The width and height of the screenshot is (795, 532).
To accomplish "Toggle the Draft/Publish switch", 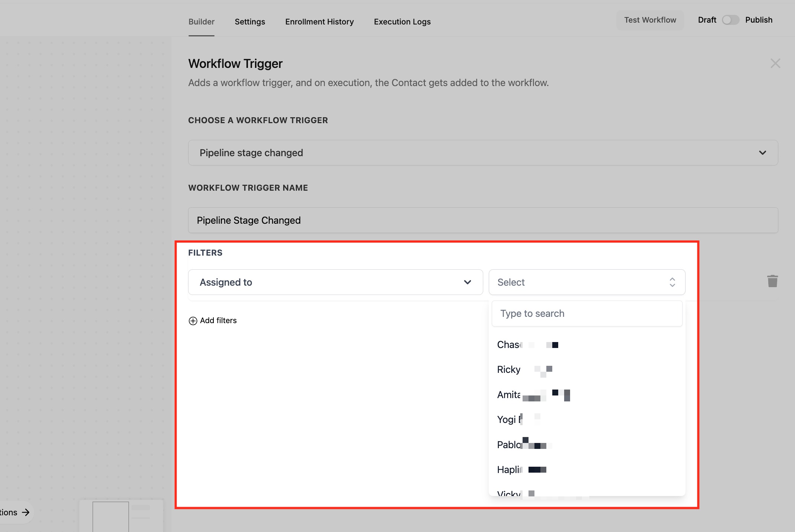I will [x=730, y=20].
